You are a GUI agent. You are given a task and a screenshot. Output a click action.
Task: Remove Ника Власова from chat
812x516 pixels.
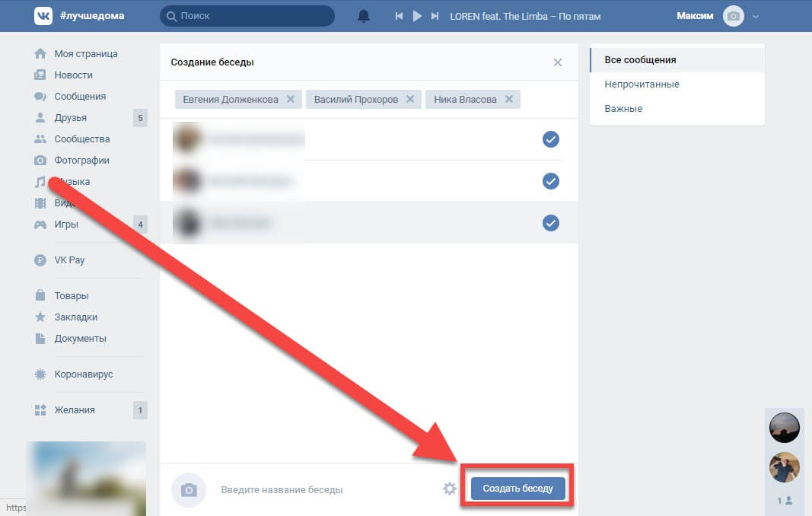point(509,99)
